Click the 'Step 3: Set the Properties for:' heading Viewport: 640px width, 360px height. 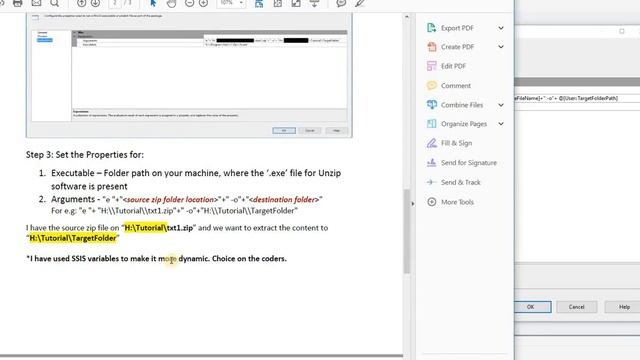85,155
